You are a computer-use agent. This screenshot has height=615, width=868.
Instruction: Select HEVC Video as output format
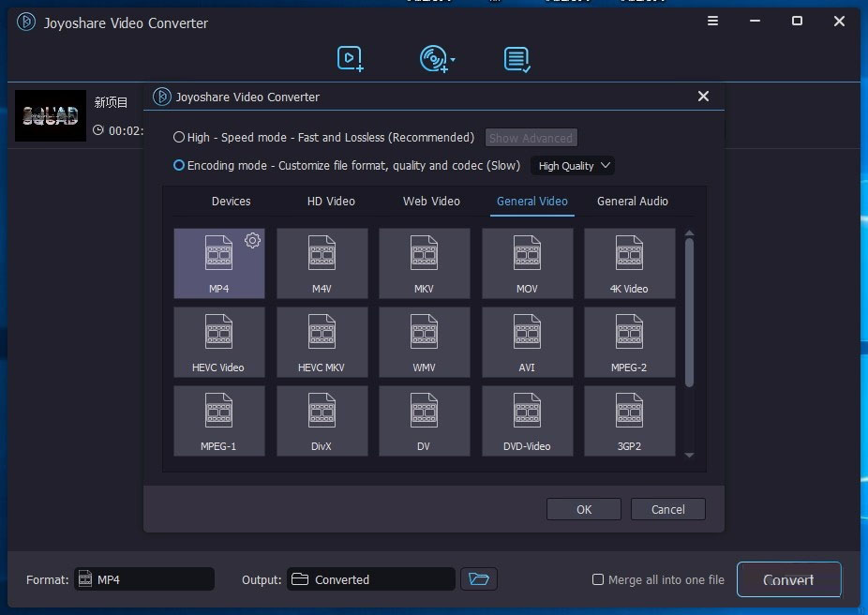coord(218,341)
